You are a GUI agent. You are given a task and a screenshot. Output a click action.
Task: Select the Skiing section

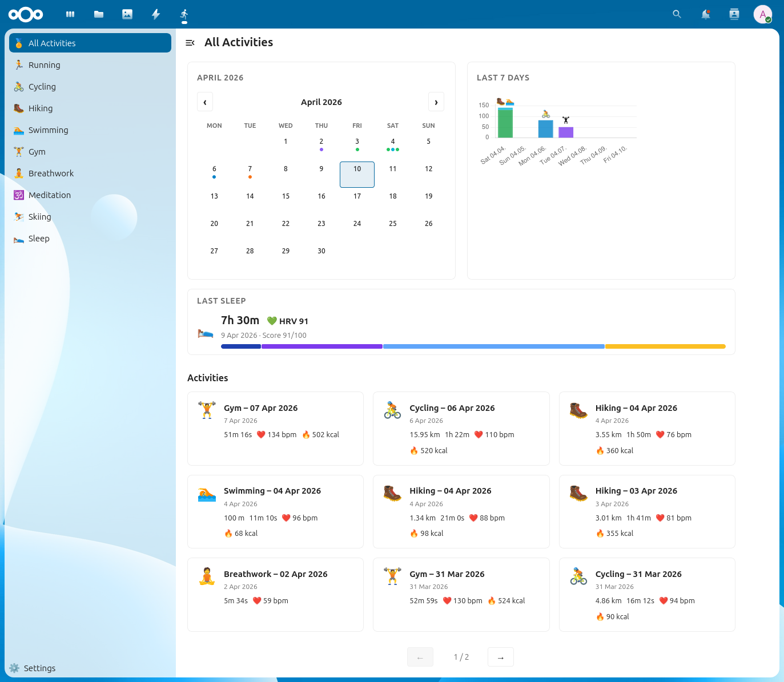pyautogui.click(x=39, y=216)
